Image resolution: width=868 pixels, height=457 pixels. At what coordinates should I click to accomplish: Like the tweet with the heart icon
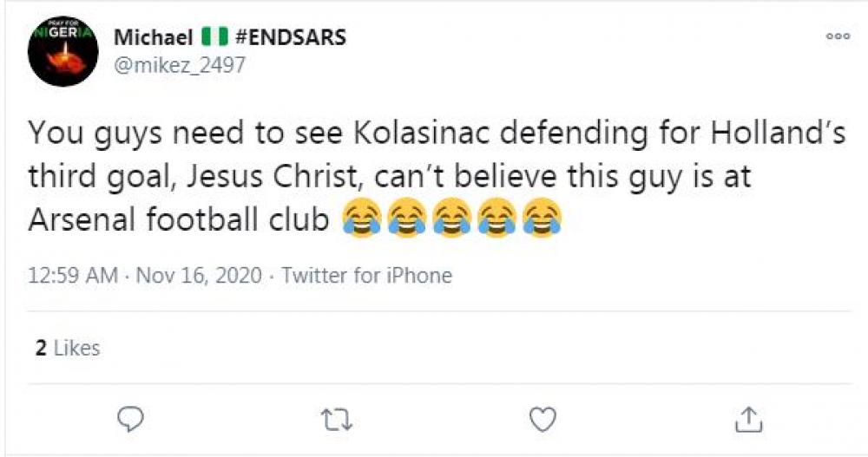tap(542, 421)
